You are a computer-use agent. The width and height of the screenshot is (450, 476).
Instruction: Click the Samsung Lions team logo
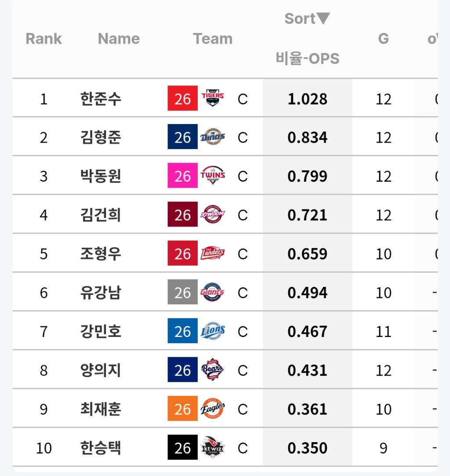213,330
